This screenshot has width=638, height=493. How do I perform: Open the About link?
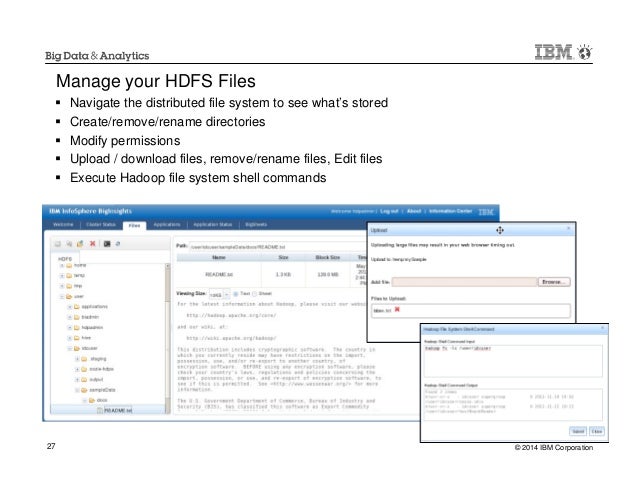tap(414, 211)
